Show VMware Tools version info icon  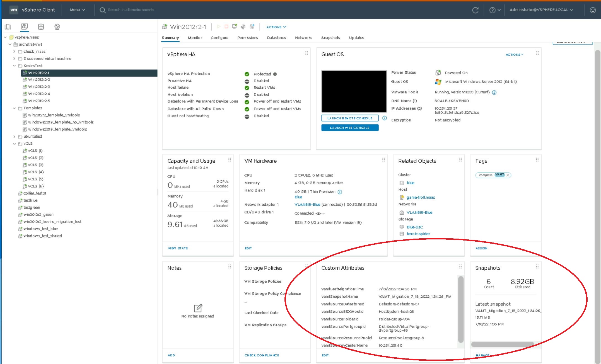tap(494, 93)
